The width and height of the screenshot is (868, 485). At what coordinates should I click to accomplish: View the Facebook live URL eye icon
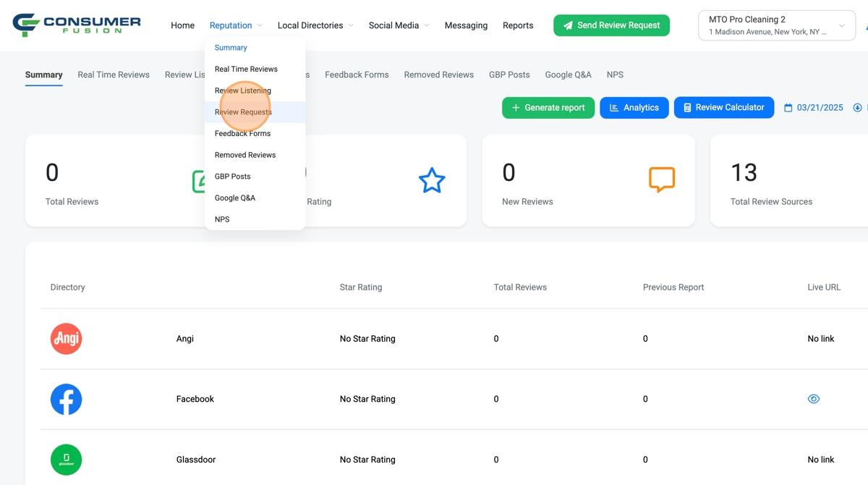pyautogui.click(x=814, y=399)
